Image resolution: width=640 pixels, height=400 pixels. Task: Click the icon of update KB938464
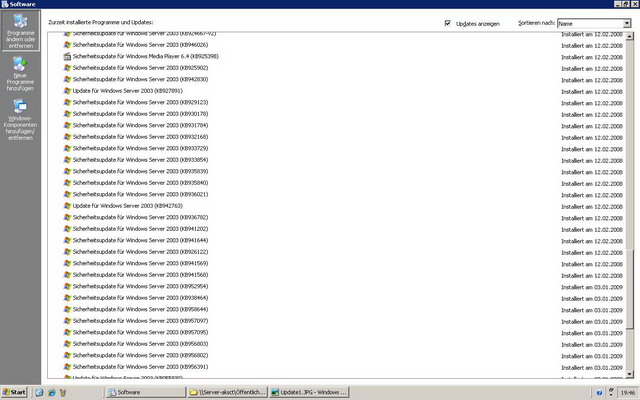pos(67,298)
